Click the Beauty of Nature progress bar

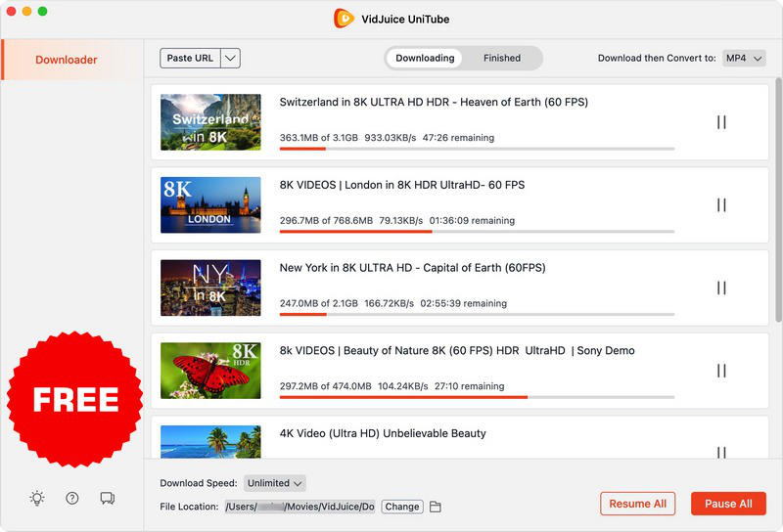pos(477,397)
